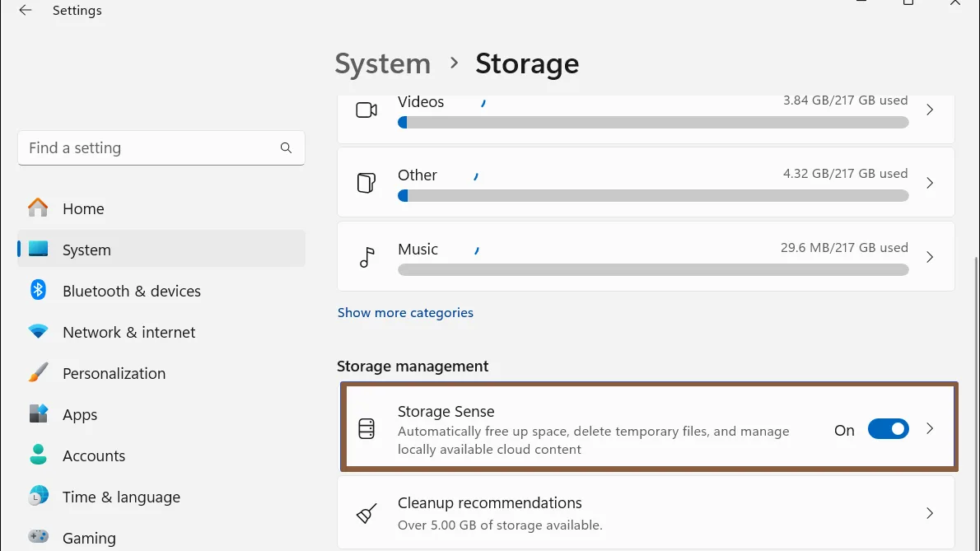Click the Music storage usage bar
The width and height of the screenshot is (980, 551).
(653, 269)
